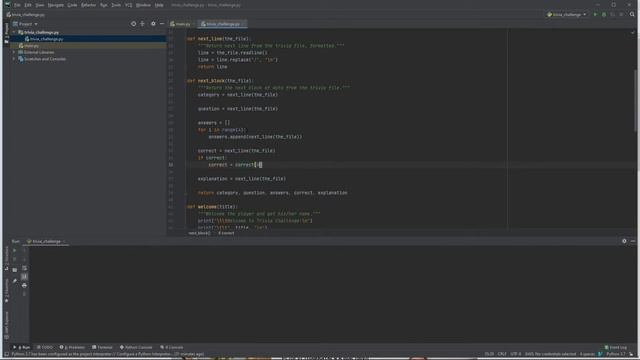
Task: Click the Search Everywhere magnifier icon
Action: point(632,15)
